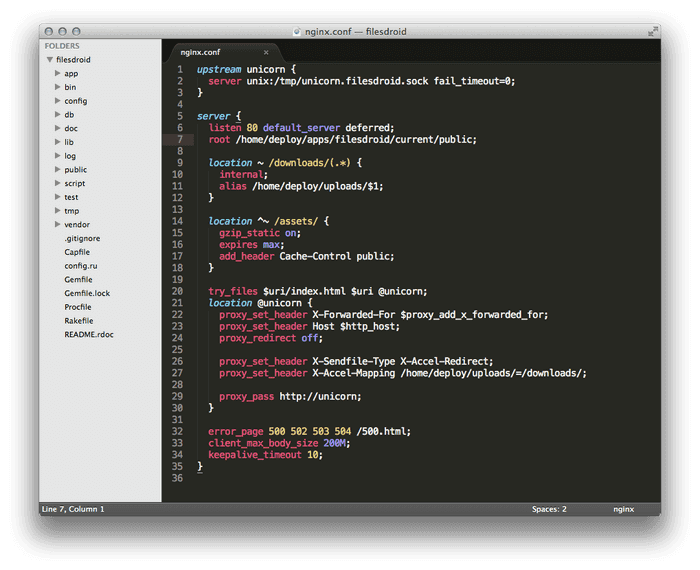Expand the app folder
Screen dimensions: 700x570
click(x=58, y=73)
